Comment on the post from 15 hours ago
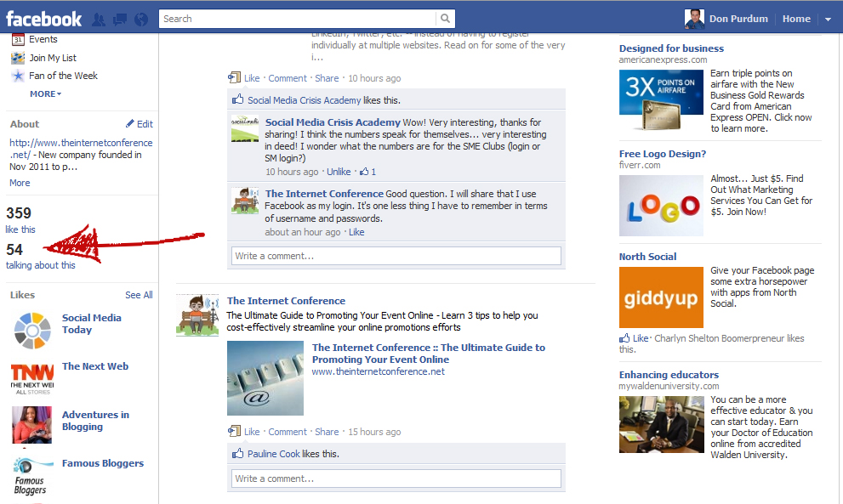Viewport: 843px width, 504px height. (x=288, y=432)
